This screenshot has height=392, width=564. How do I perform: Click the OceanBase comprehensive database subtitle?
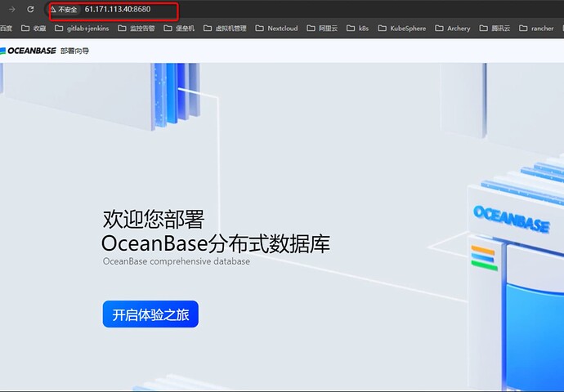[x=177, y=261]
